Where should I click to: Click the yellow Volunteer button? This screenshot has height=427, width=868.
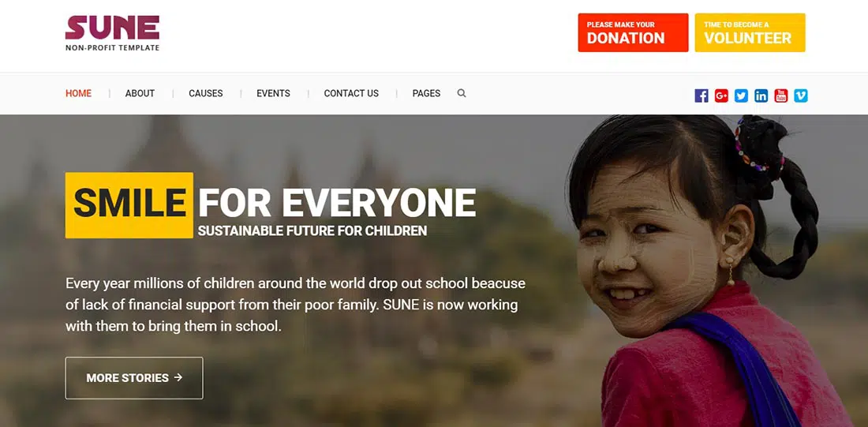pyautogui.click(x=750, y=32)
